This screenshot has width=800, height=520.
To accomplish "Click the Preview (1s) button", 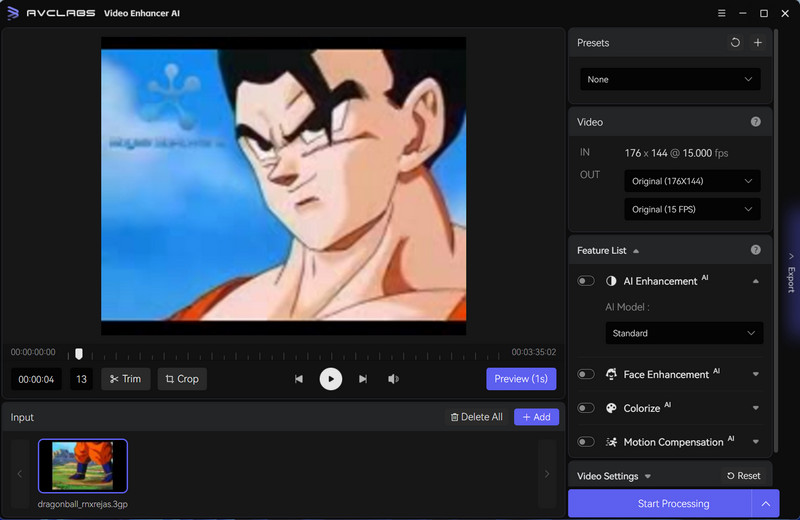I will click(x=521, y=379).
